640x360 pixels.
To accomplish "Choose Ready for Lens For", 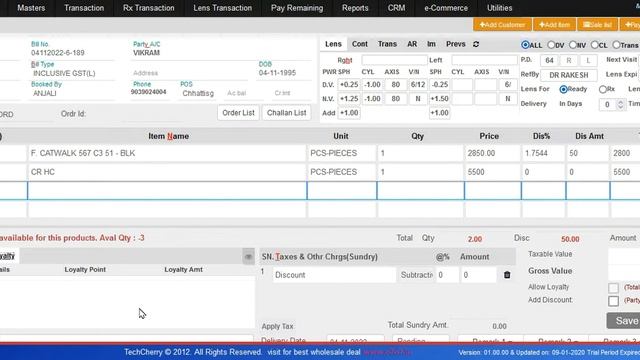I will [564, 89].
